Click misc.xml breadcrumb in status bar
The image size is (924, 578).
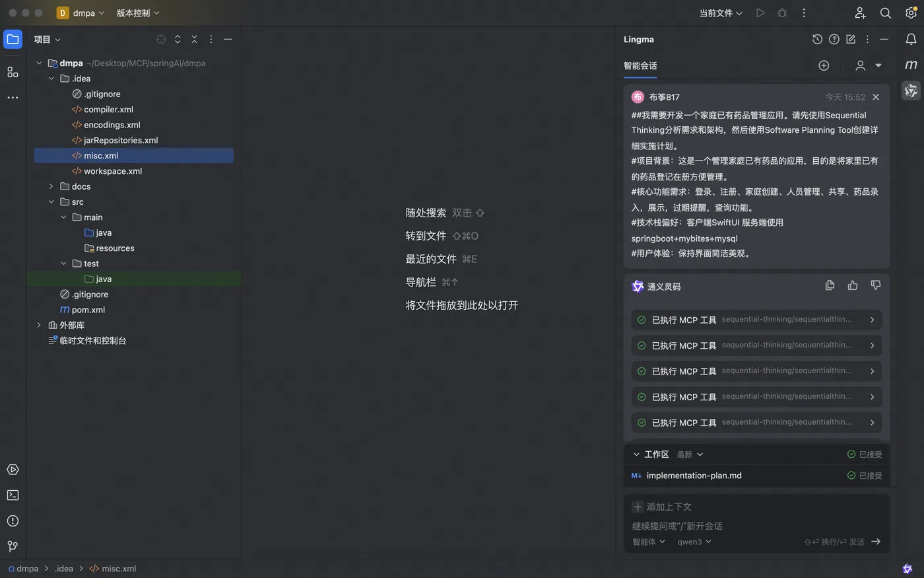pyautogui.click(x=113, y=569)
